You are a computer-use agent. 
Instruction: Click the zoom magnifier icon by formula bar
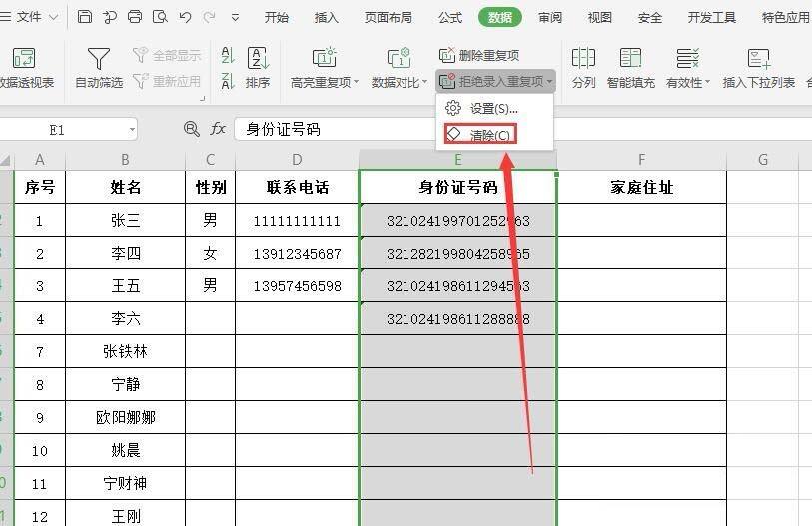192,129
